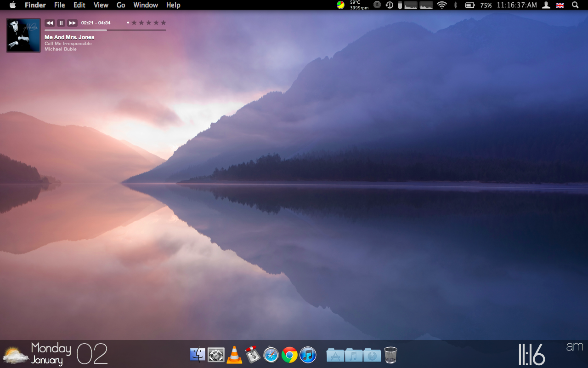Screen dimensions: 588x368
Task: Rate the song five stars
Action: tap(163, 23)
